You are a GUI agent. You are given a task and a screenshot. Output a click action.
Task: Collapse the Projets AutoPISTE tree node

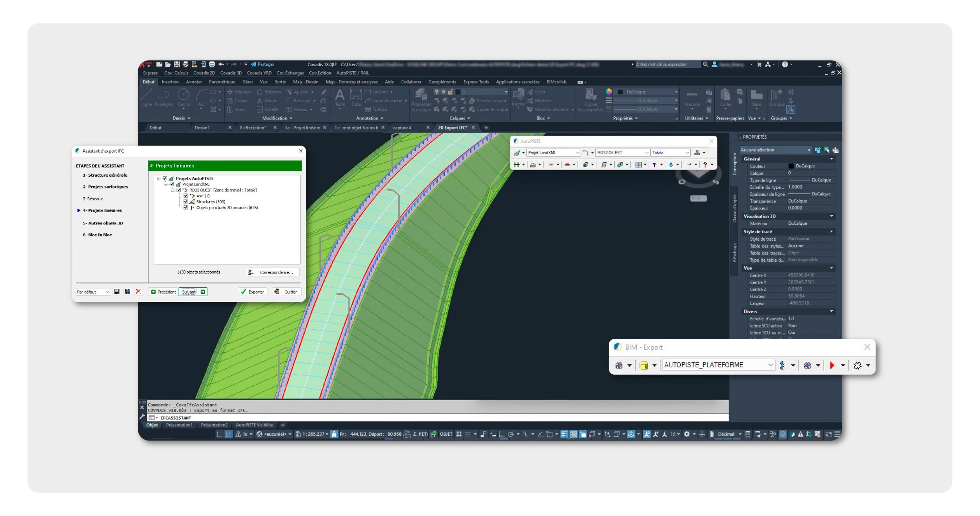[158, 178]
